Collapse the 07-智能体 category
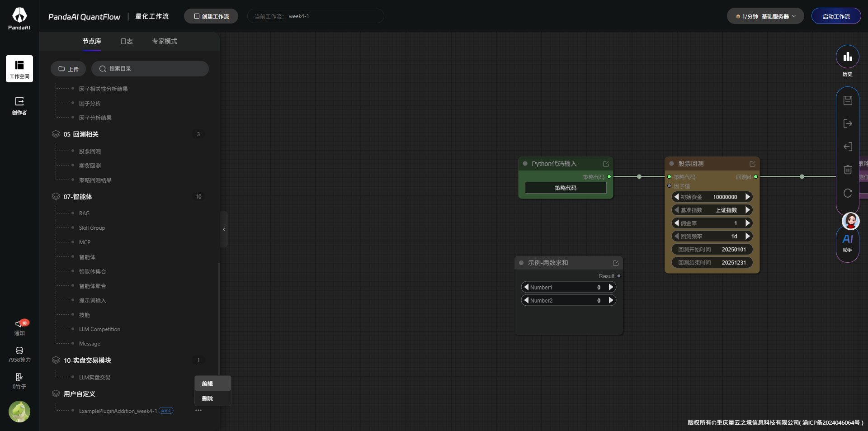 [x=78, y=197]
